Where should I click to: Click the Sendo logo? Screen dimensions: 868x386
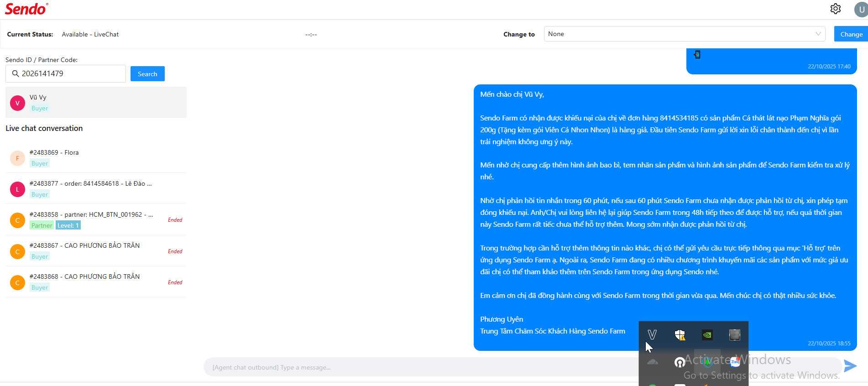click(x=26, y=9)
